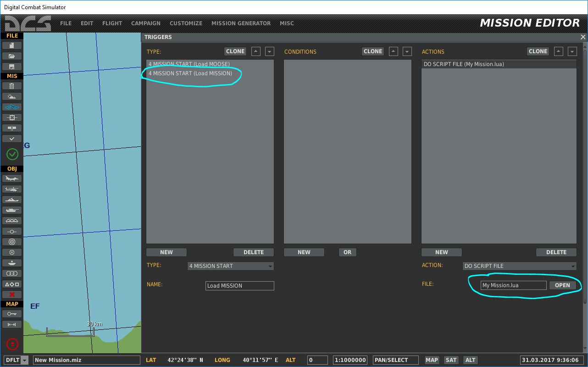
Task: Open the MISSION GENERATOR menu
Action: coord(241,23)
